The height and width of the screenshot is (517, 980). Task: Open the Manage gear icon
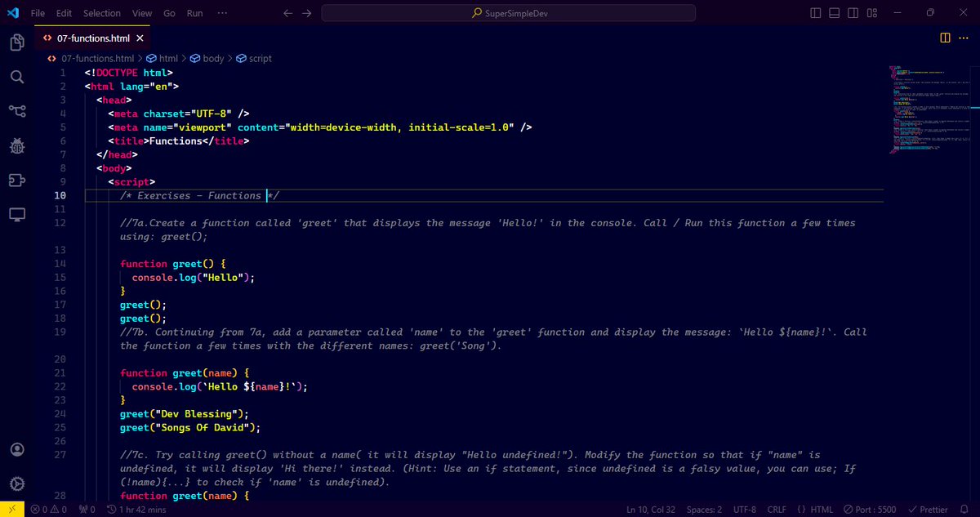[17, 484]
